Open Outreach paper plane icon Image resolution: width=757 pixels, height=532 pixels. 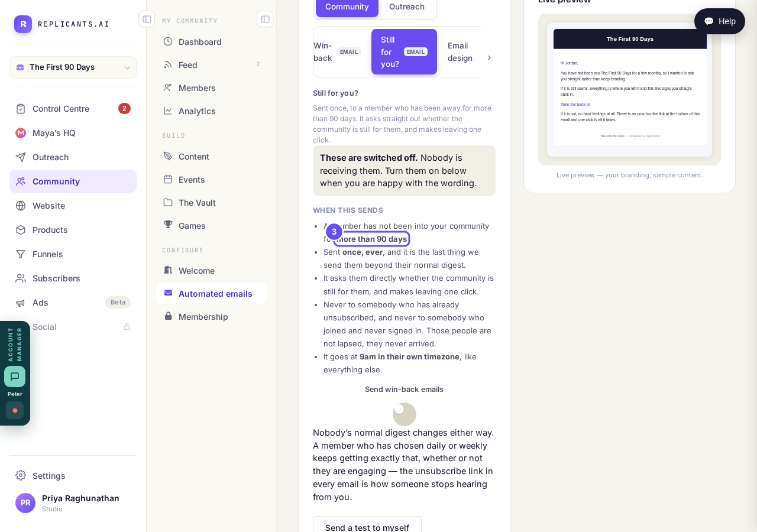pyautogui.click(x=21, y=157)
